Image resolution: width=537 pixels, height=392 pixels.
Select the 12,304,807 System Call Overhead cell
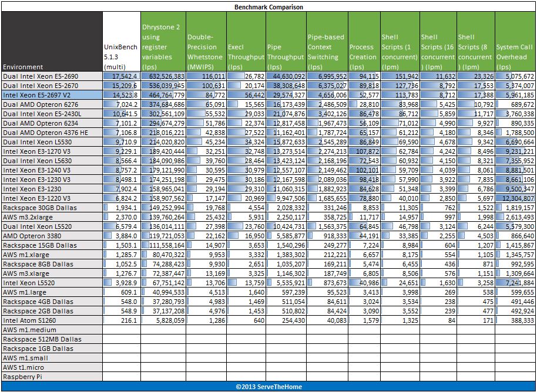tap(515, 198)
